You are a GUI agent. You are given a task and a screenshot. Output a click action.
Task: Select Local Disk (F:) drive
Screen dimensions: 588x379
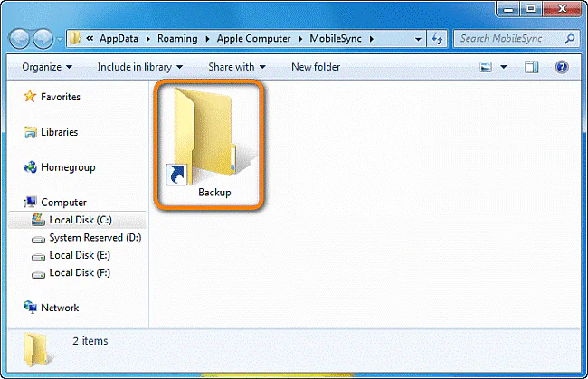(80, 272)
